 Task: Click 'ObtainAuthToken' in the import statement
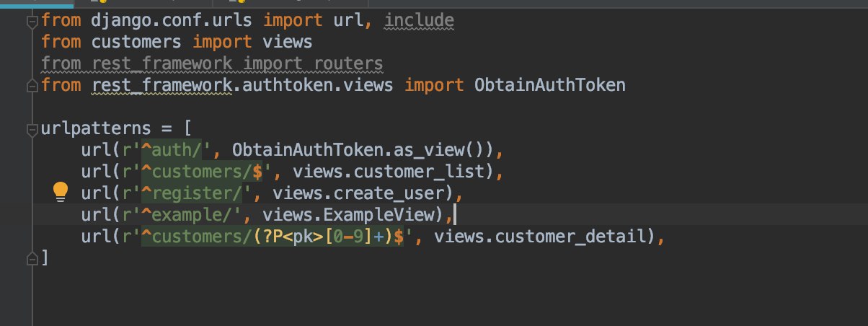[x=549, y=86]
